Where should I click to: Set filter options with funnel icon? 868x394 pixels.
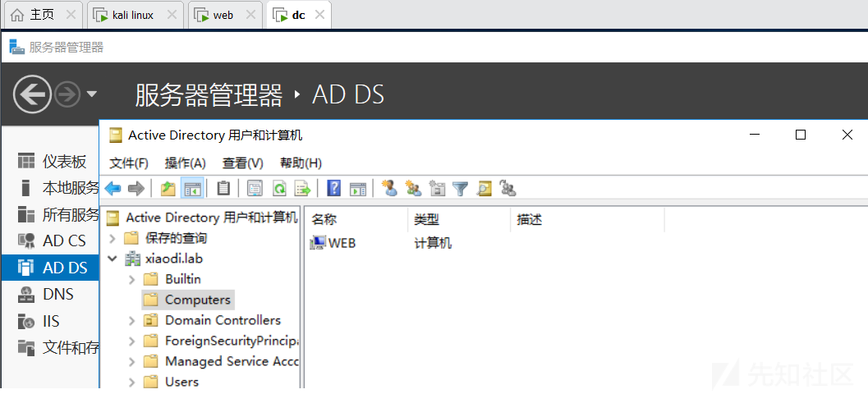460,189
